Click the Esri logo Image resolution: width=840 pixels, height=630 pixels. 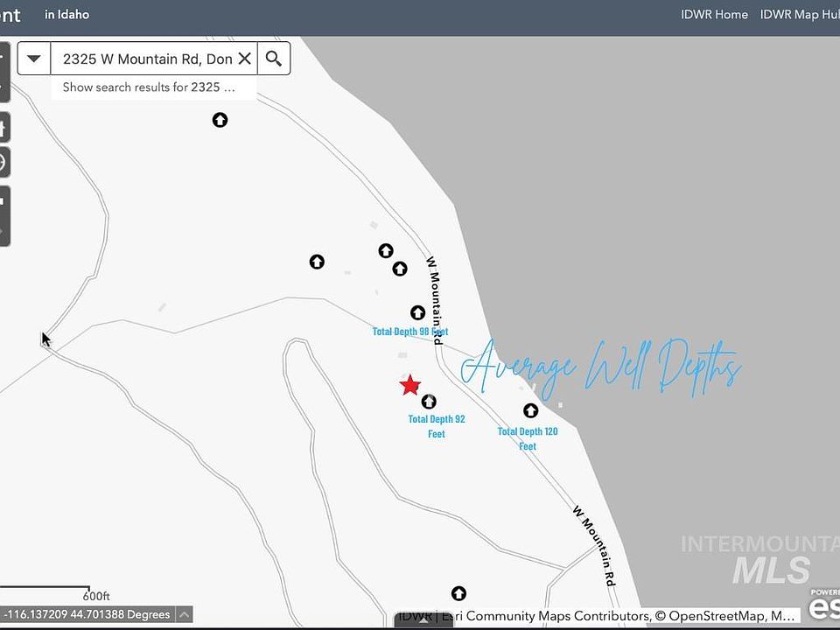coord(823,605)
